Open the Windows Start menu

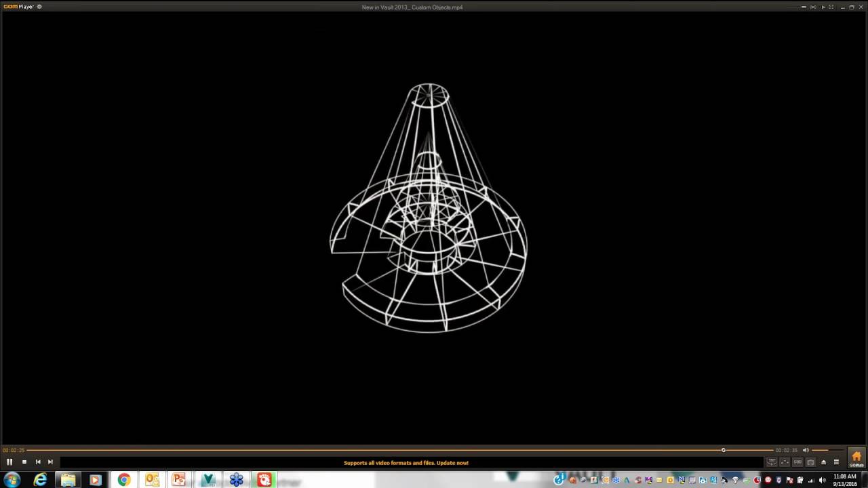(x=12, y=480)
